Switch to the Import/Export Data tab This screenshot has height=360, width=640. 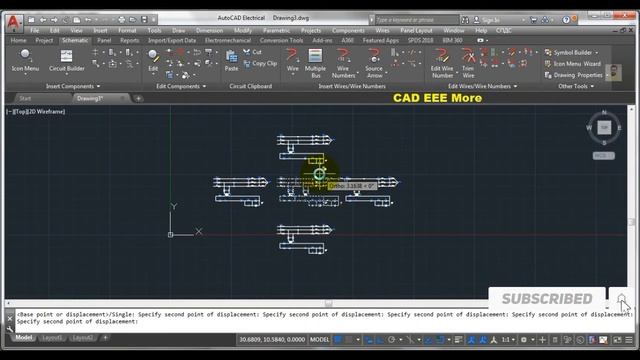[x=172, y=40]
